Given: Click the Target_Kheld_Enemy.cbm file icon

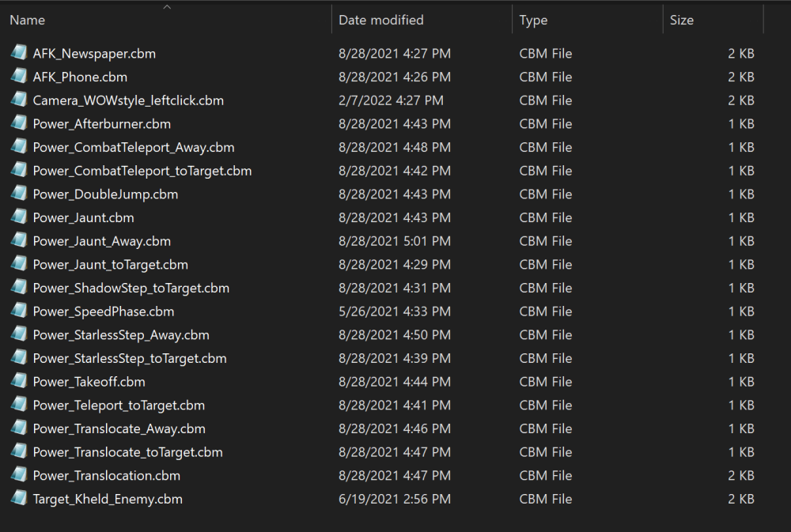Looking at the screenshot, I should [x=18, y=499].
